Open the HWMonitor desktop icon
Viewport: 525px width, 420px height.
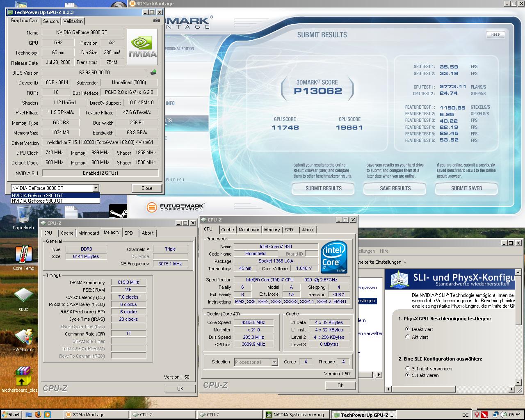23,340
